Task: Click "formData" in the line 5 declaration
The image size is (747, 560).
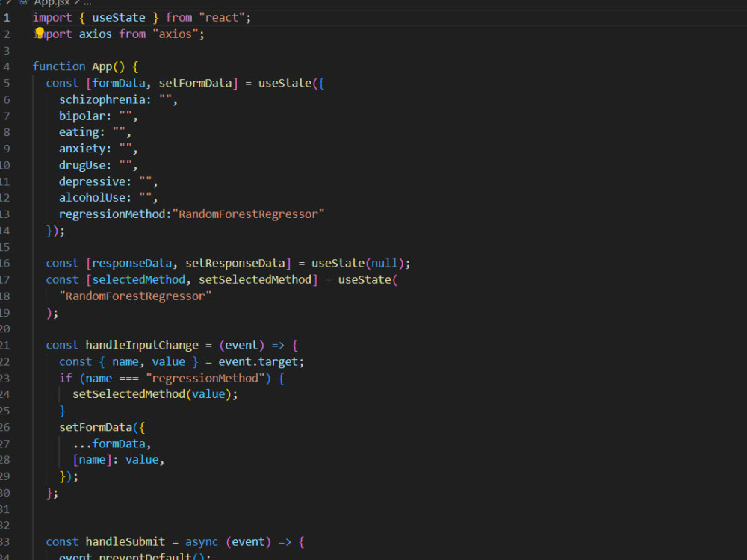Action: pos(119,84)
